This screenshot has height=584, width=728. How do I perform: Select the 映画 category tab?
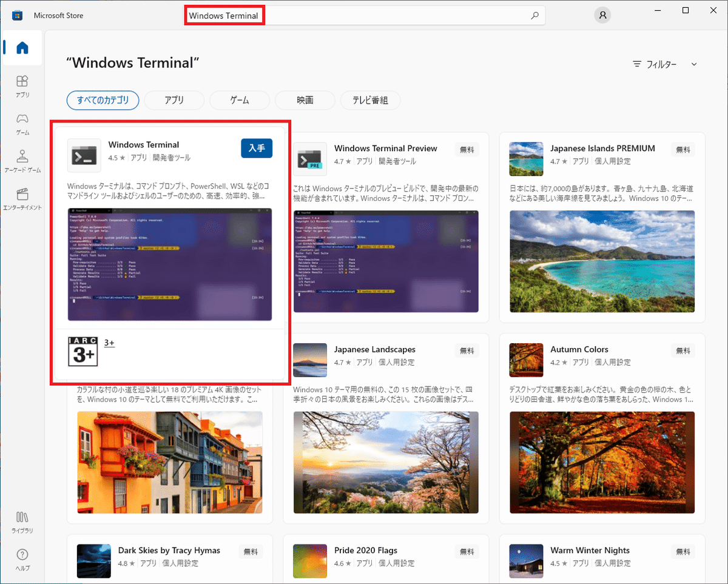point(305,100)
